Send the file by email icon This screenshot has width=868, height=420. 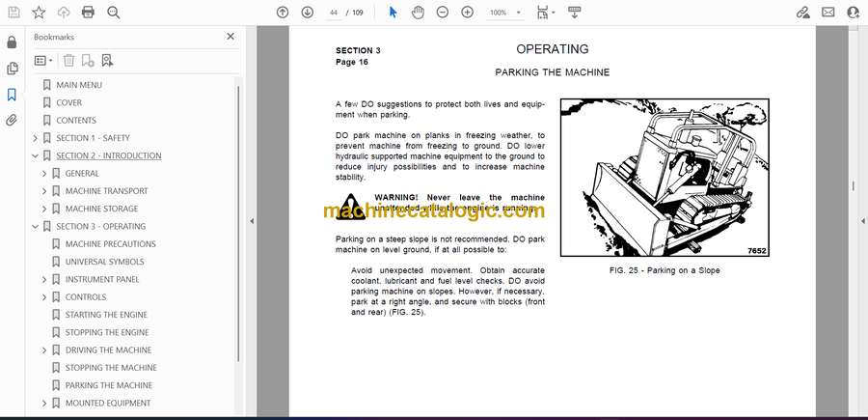click(x=828, y=13)
